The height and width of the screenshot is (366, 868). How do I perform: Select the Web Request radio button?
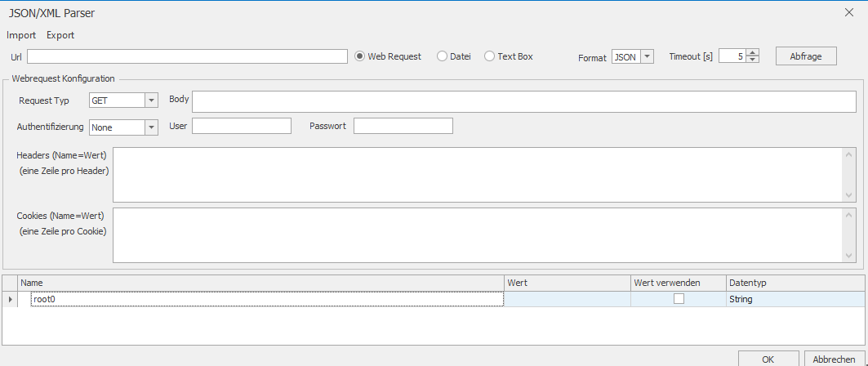click(x=360, y=56)
